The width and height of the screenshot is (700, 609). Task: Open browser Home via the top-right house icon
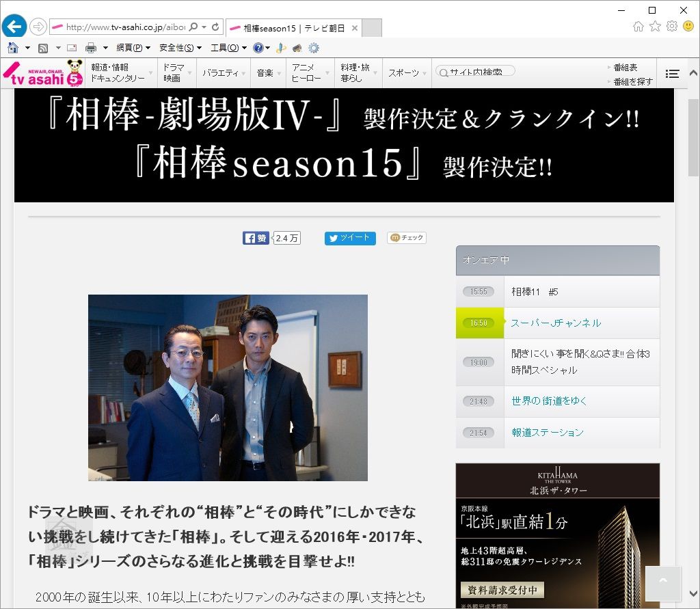638,27
